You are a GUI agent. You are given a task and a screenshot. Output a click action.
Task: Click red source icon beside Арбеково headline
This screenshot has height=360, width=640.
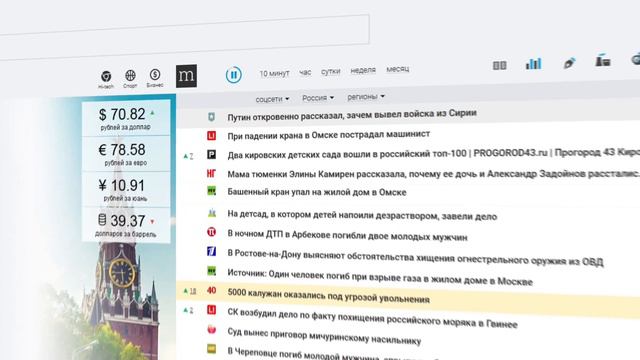click(x=211, y=232)
